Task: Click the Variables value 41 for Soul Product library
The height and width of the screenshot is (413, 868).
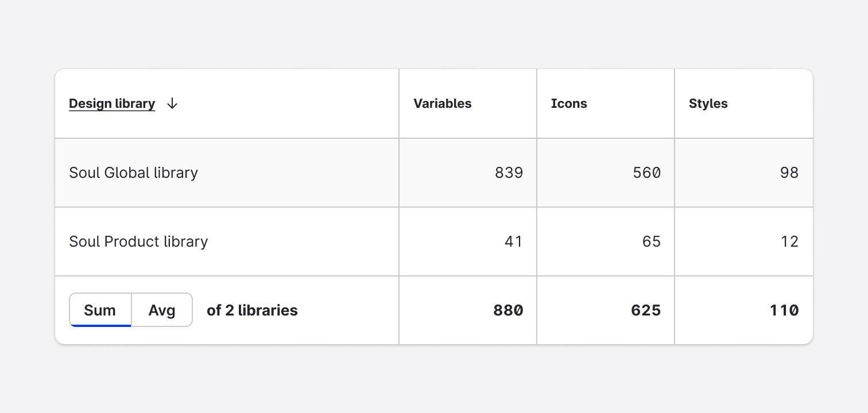Action: (x=514, y=241)
